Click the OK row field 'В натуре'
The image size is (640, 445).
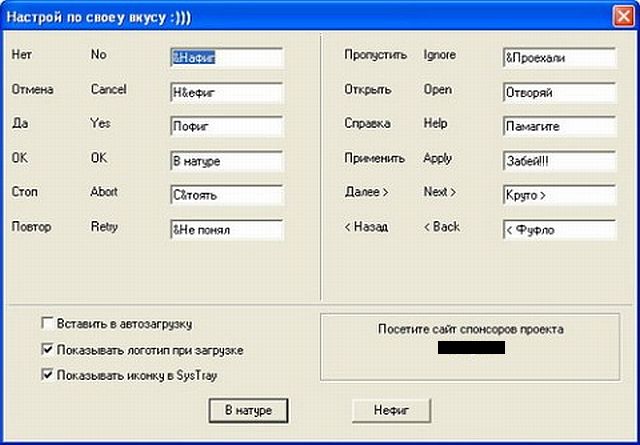pyautogui.click(x=226, y=161)
